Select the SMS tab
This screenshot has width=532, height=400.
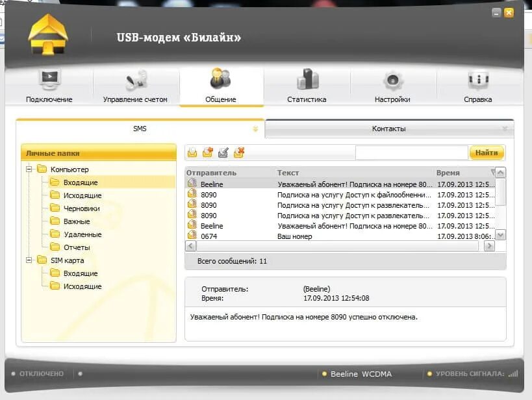(x=140, y=129)
